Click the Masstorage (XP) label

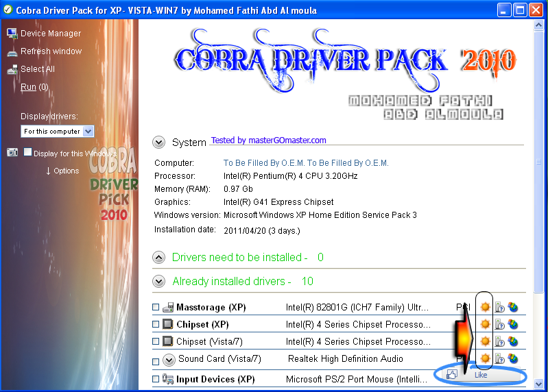(x=211, y=307)
